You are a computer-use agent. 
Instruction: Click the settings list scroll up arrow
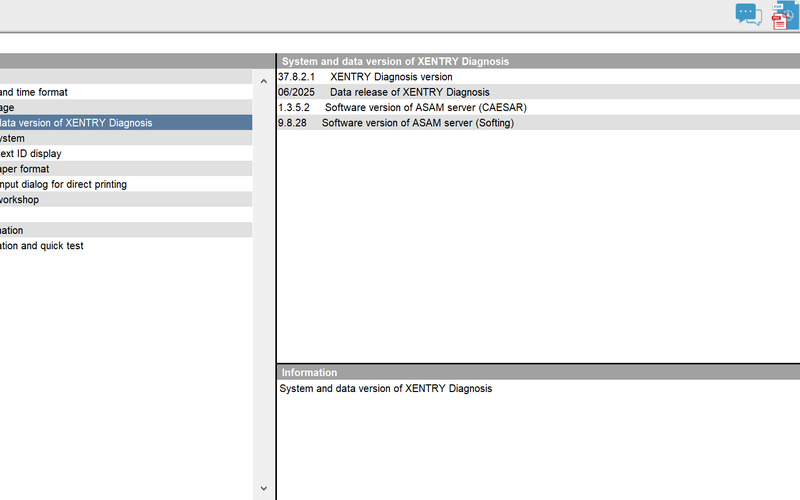[264, 81]
